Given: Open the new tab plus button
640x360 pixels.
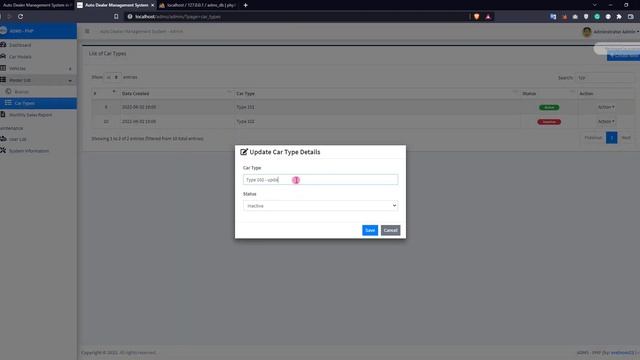Looking at the screenshot, I should (245, 5).
